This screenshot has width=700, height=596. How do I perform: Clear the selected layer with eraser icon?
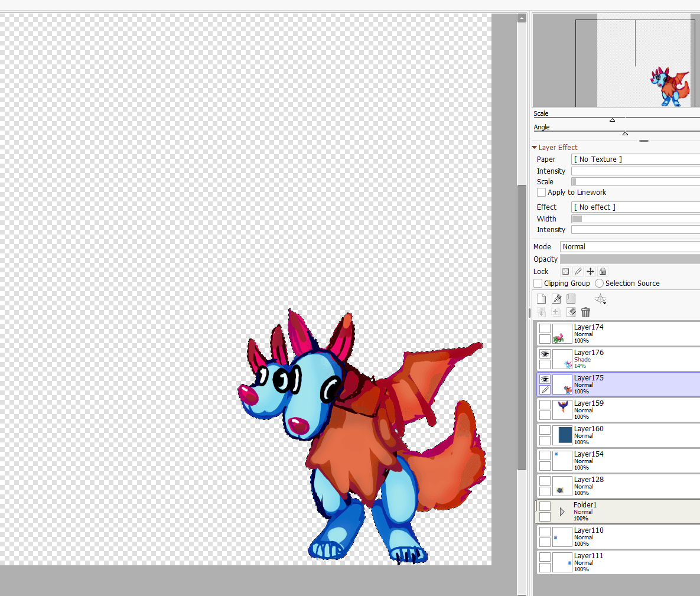(x=571, y=312)
